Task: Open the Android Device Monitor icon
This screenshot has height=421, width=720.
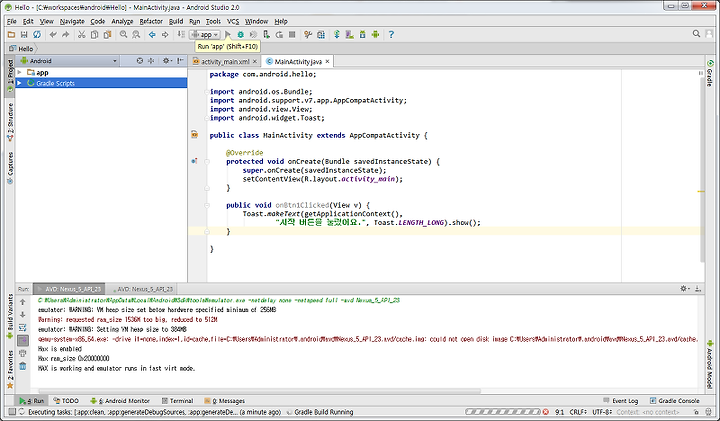Action: point(375,34)
